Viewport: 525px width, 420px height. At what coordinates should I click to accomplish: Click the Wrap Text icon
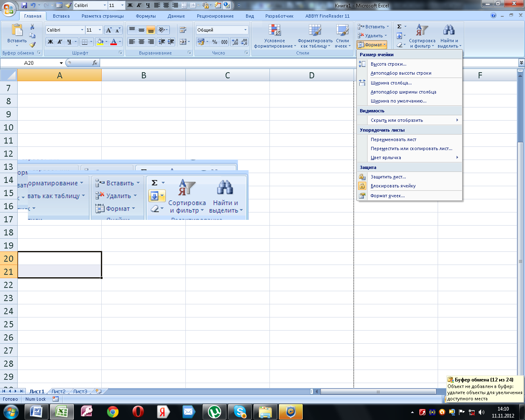[183, 30]
